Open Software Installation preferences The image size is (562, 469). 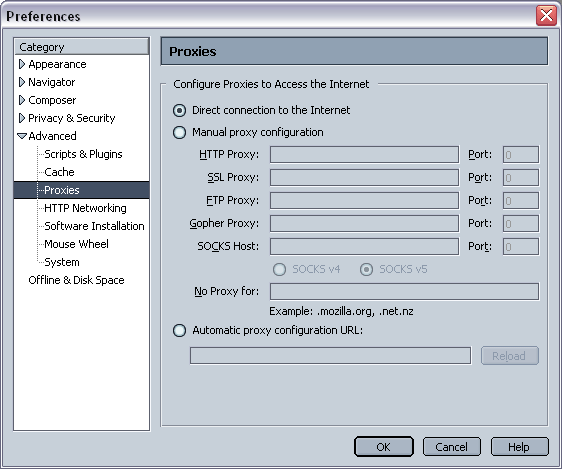coord(94,226)
